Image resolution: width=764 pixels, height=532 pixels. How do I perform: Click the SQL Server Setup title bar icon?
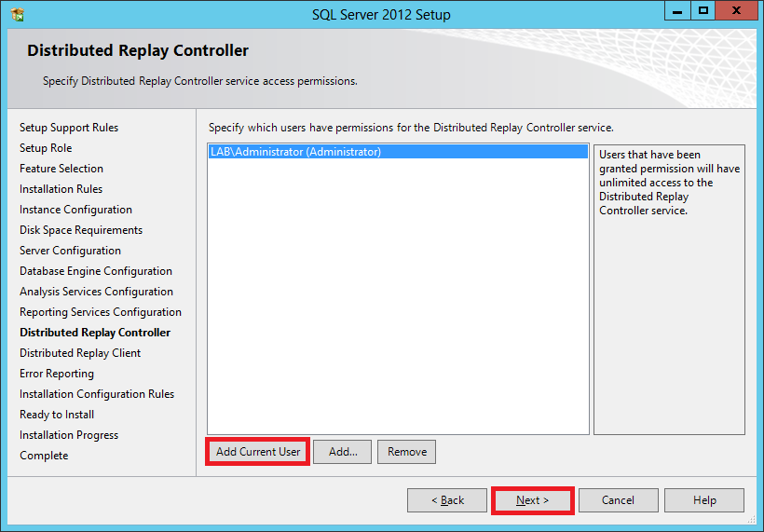click(x=17, y=14)
